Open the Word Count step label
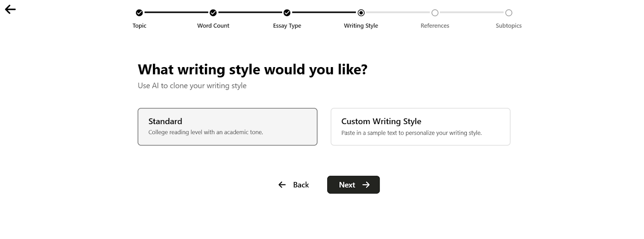Viewport: 644px width, 239px height. 213,26
